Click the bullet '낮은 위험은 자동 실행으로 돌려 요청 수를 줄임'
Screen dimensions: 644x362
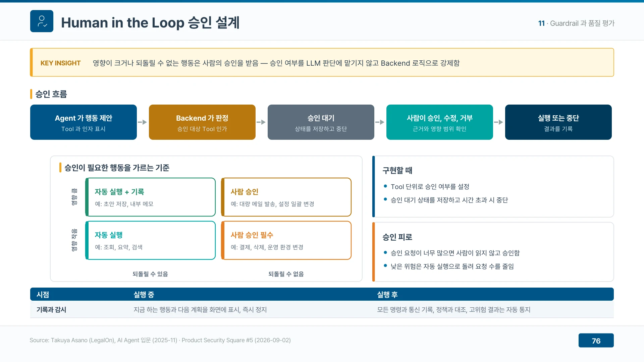tap(452, 266)
